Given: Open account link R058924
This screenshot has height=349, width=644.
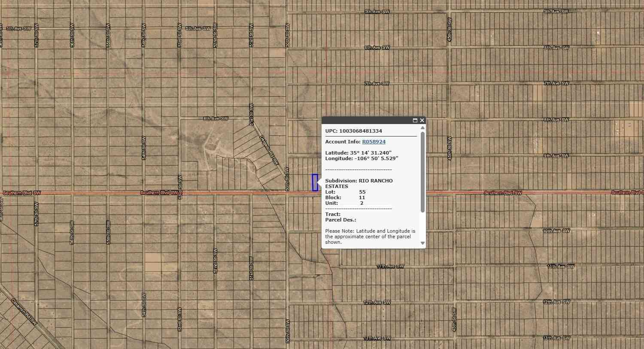Looking at the screenshot, I should point(374,142).
